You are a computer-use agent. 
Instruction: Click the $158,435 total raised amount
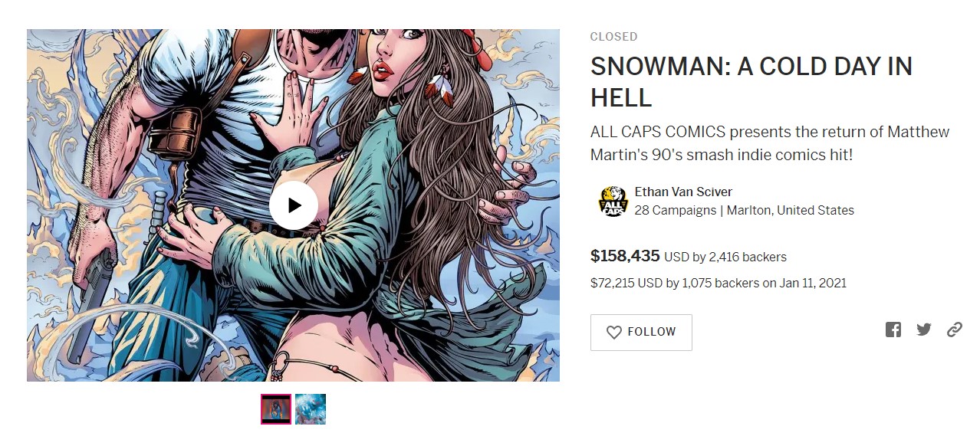point(625,256)
